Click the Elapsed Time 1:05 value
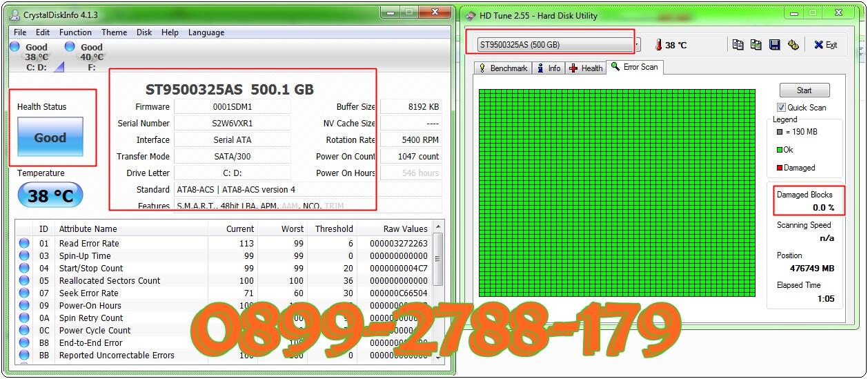 coord(826,298)
